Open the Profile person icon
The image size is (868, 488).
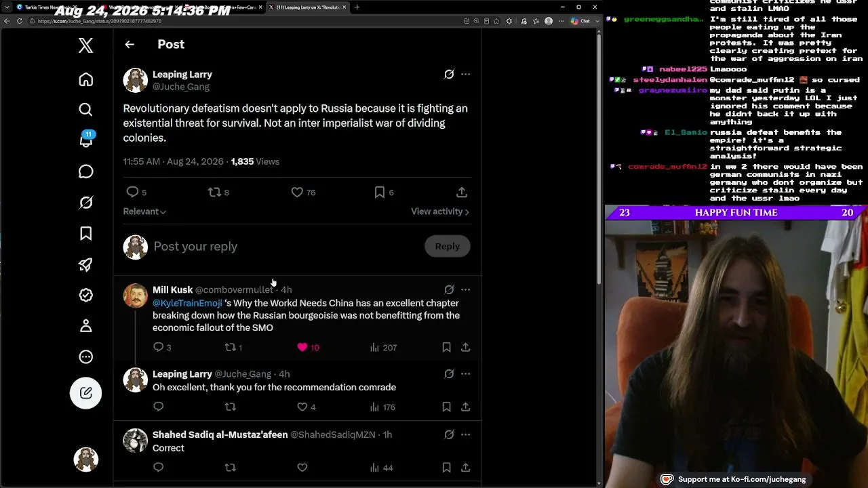[85, 326]
